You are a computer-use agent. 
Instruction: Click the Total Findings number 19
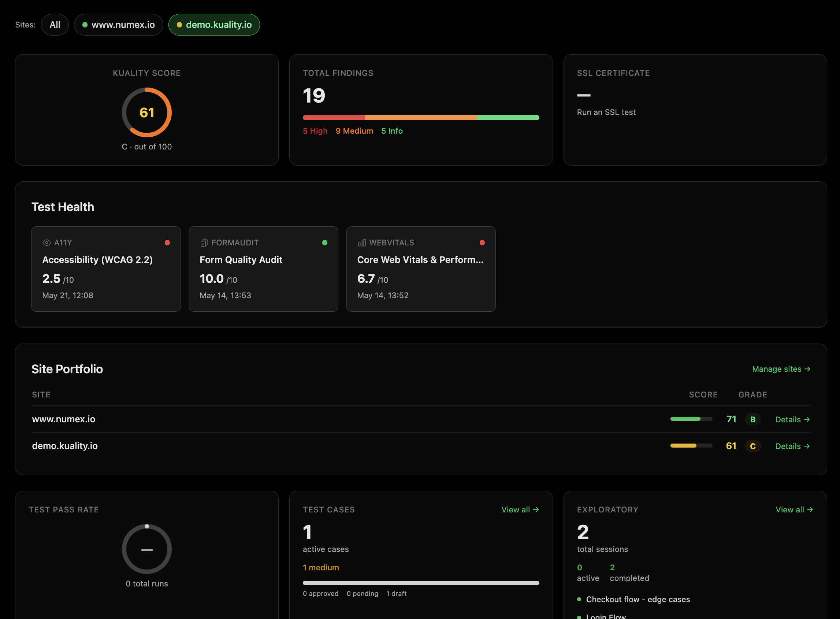click(314, 96)
